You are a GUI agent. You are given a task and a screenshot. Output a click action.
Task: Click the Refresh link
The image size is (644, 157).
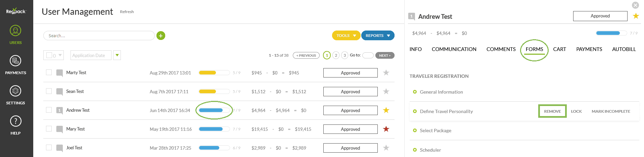click(x=127, y=12)
